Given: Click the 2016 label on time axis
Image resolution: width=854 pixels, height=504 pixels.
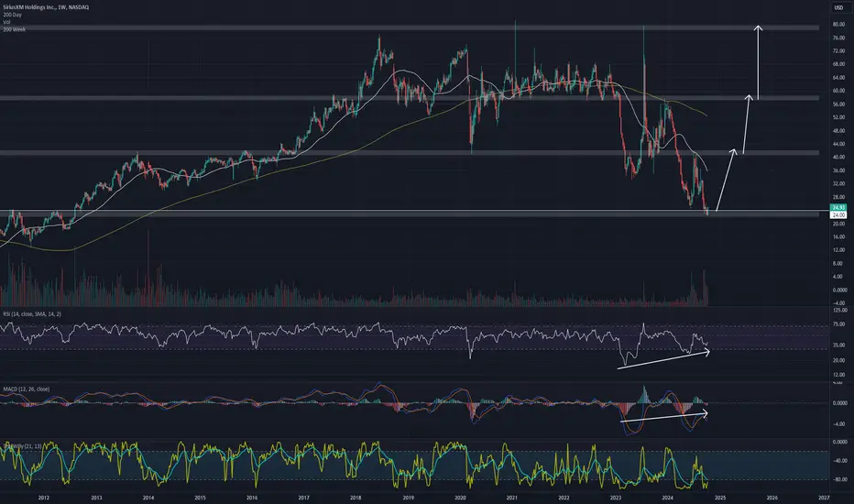Looking at the screenshot, I should [252, 498].
